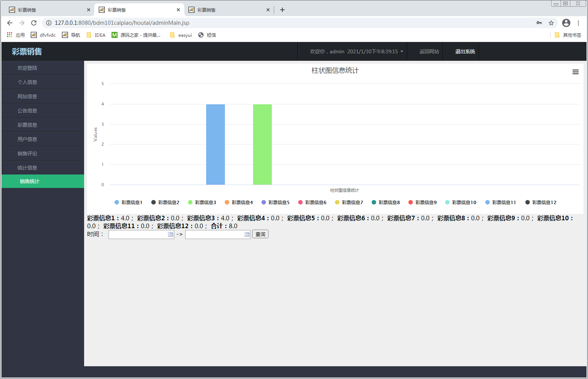Click the 合计：8.0 total text
588x379 pixels.
pyautogui.click(x=224, y=226)
